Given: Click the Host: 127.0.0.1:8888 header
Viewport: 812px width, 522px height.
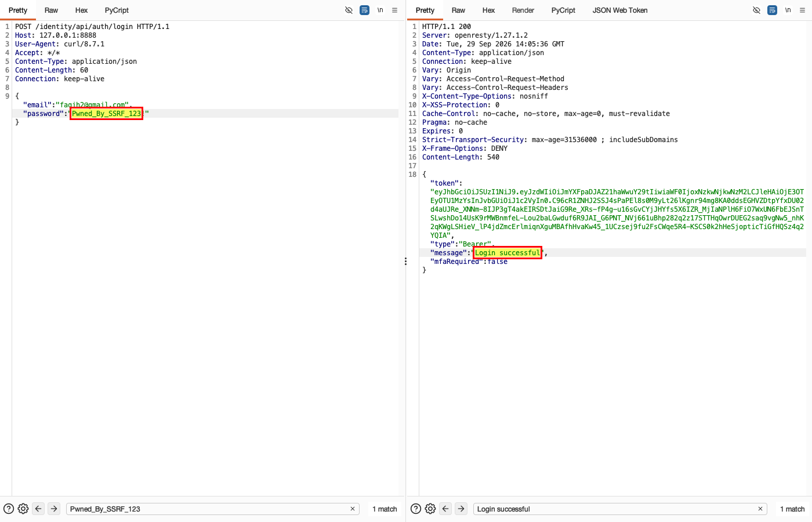Looking at the screenshot, I should click(56, 35).
